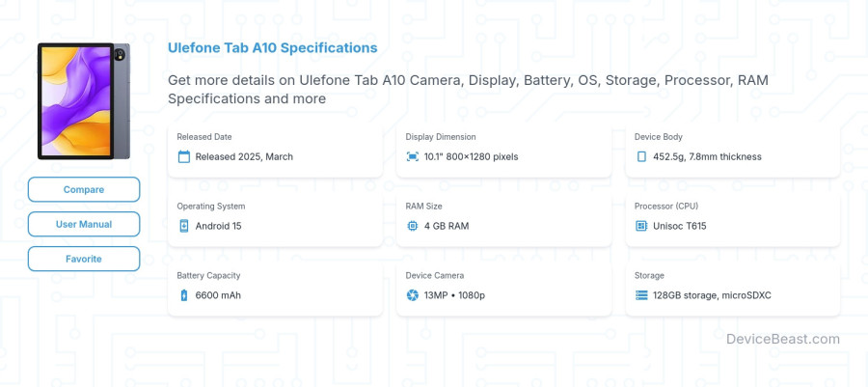Click the "Storage" card label
Image resolution: width=868 pixels, height=387 pixels.
pyautogui.click(x=649, y=275)
